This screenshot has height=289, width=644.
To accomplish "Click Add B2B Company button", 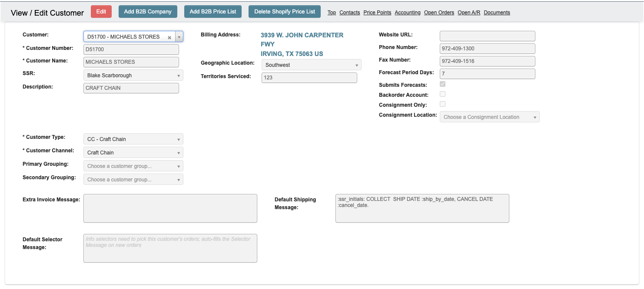I will coord(148,12).
